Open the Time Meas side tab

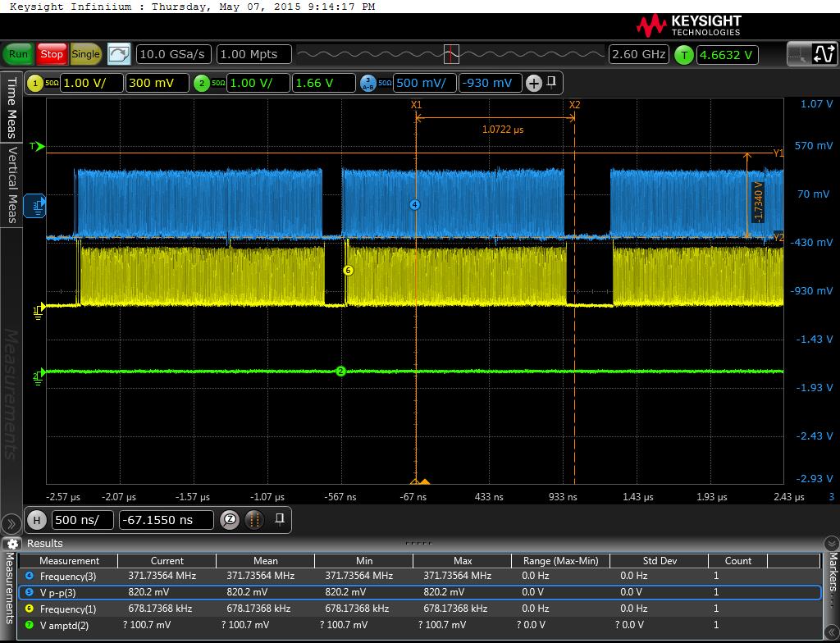(11, 107)
